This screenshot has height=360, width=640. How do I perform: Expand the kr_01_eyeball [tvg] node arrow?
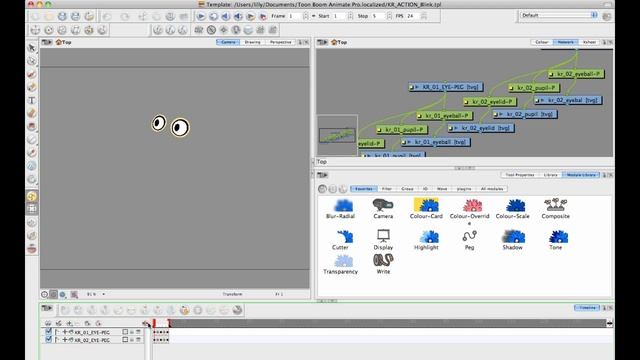(x=409, y=142)
